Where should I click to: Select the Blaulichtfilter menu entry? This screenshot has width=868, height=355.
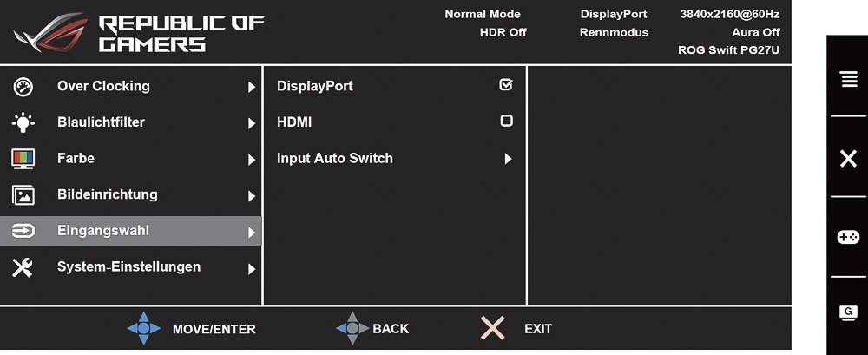(x=131, y=122)
